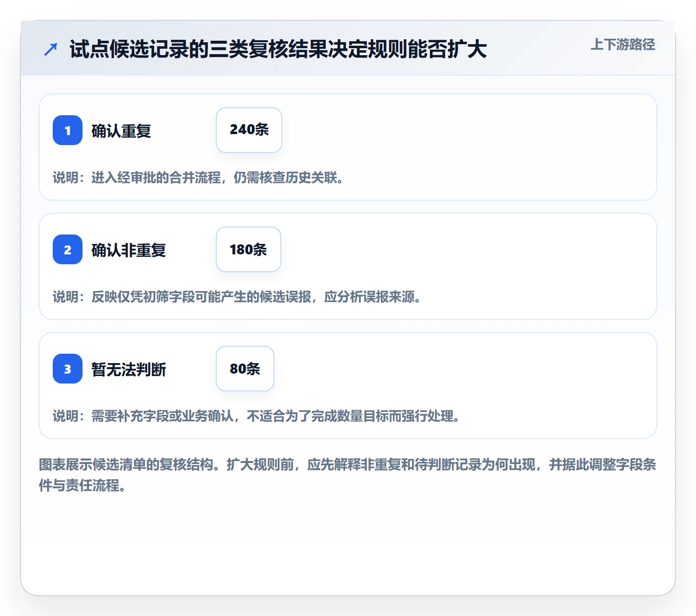Viewport: 696px width, 616px height.
Task: Select the 240条 value box
Action: coord(249,130)
